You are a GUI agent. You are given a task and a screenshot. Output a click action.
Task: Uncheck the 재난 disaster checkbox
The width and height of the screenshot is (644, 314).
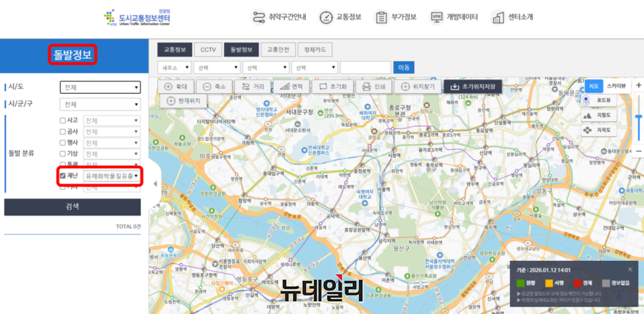point(62,176)
